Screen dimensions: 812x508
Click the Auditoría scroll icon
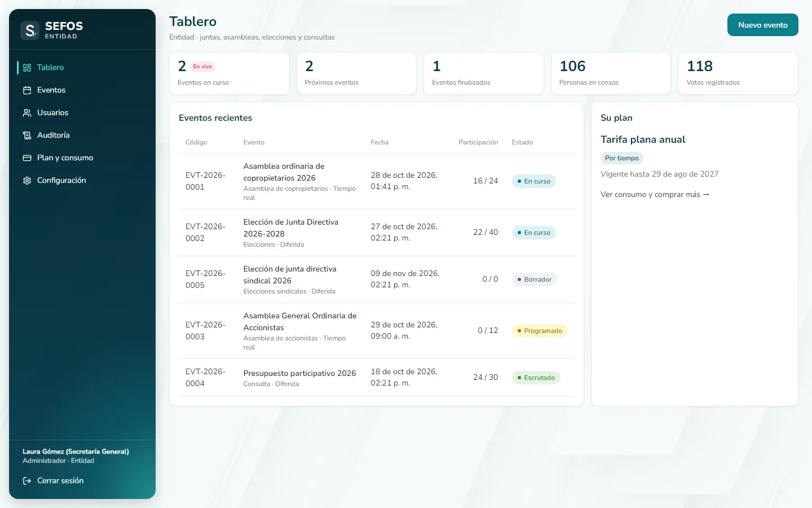tap(27, 135)
